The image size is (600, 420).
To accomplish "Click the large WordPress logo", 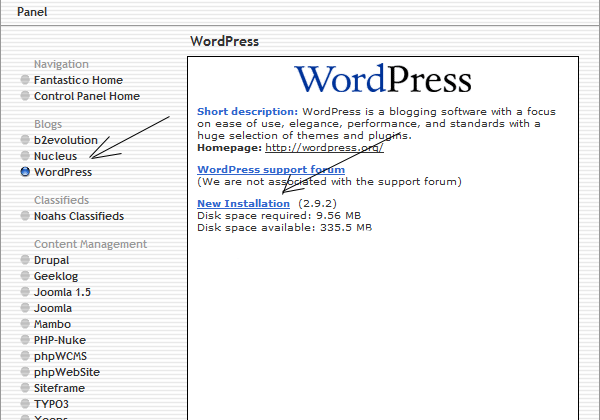I will pyautogui.click(x=383, y=79).
